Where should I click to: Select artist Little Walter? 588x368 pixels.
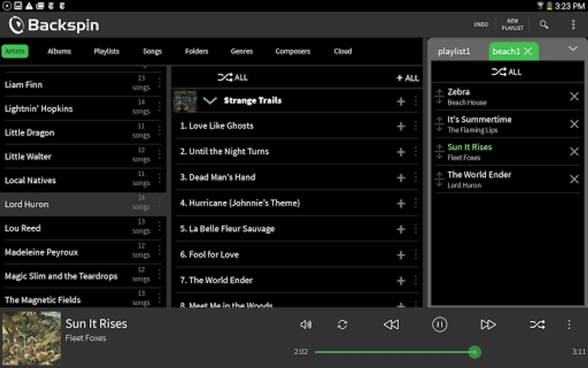click(x=83, y=156)
